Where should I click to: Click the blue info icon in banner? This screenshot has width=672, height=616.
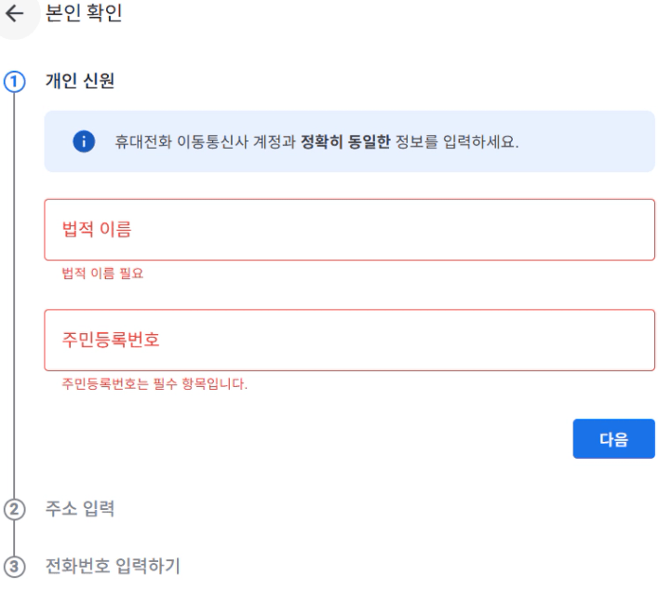click(x=83, y=141)
